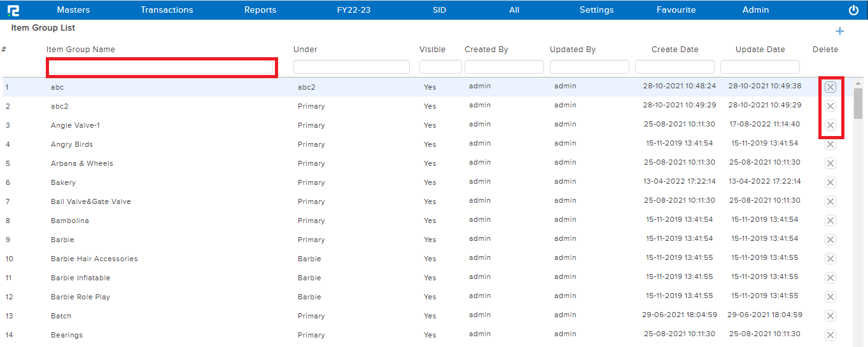Open the Reports menu
Screen dimensions: 868x347
[x=260, y=10]
